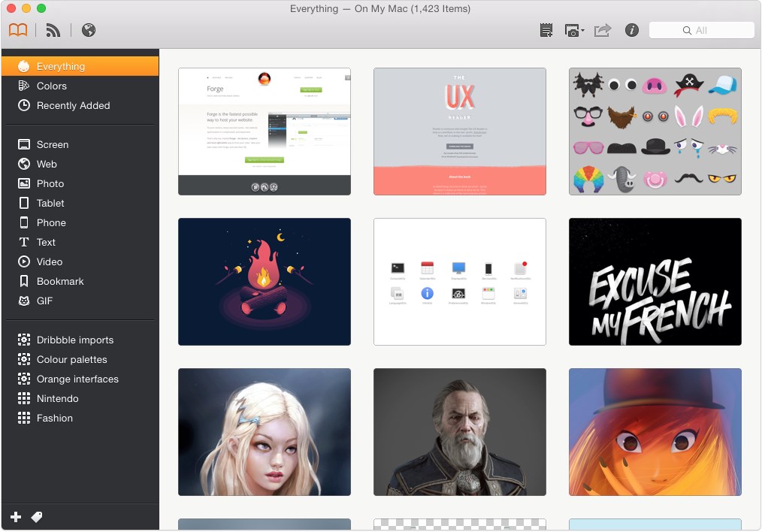Click the Text type icon
The height and width of the screenshot is (532, 762).
(x=24, y=242)
